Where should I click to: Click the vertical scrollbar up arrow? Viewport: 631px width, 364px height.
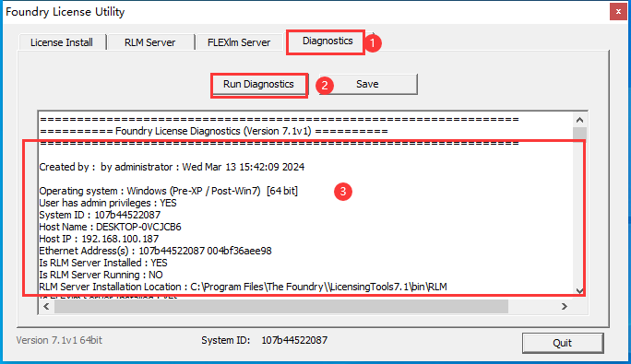579,120
